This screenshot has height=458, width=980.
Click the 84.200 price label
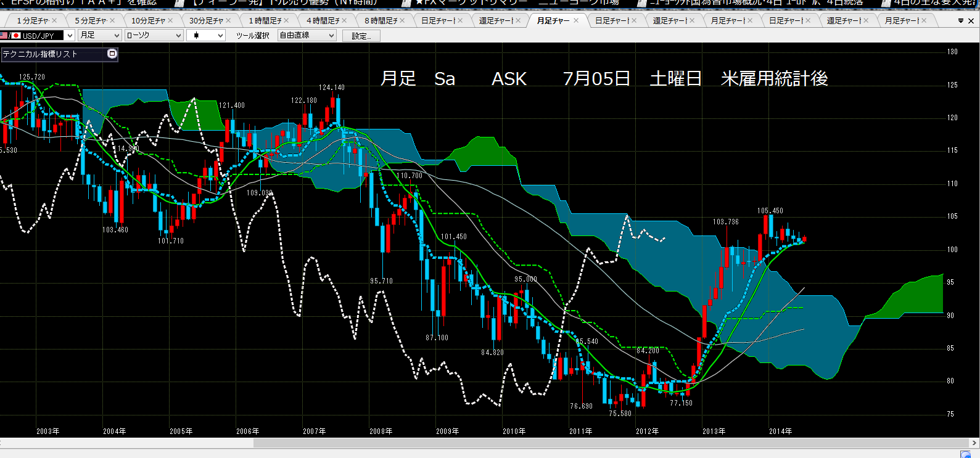(648, 351)
